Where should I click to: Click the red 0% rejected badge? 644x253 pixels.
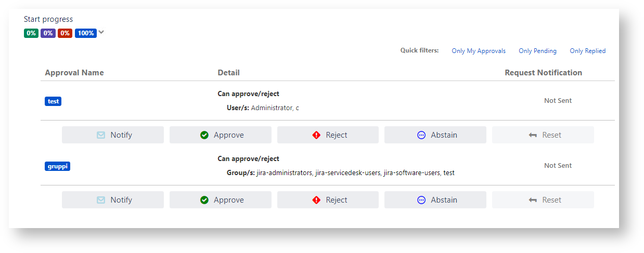65,33
